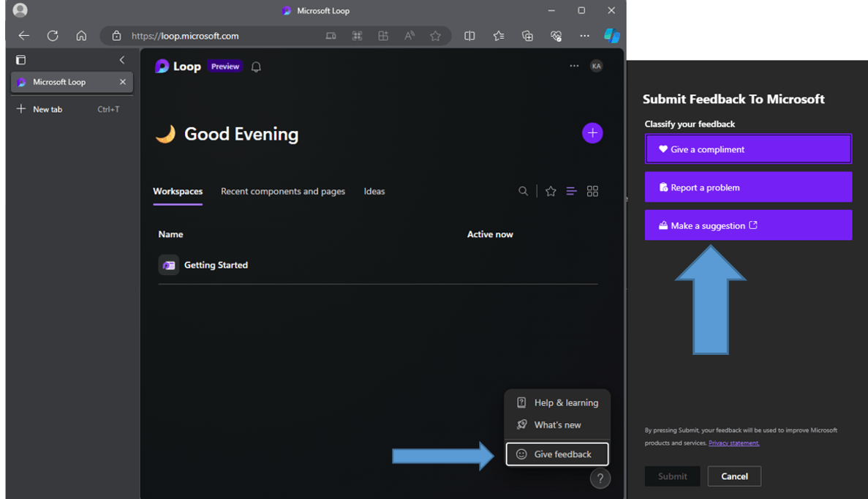
Task: Click the QR code icon in address bar
Action: point(357,36)
